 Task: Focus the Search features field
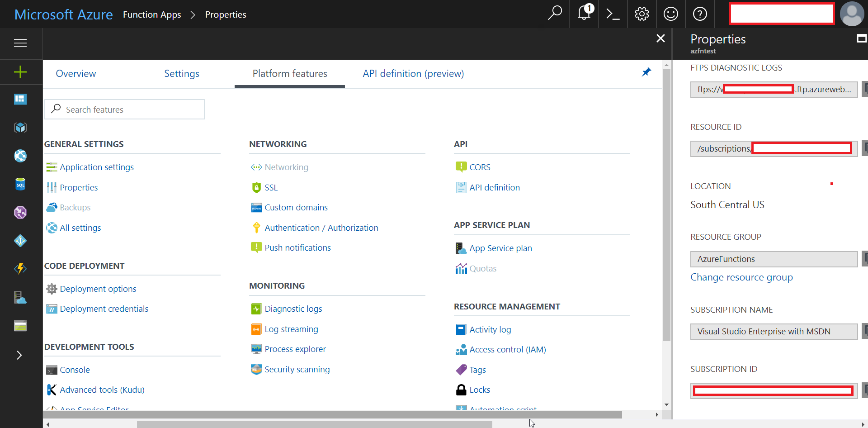click(x=124, y=109)
